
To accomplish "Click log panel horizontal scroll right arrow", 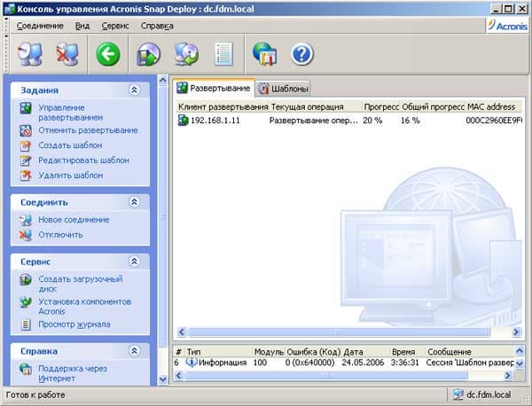I will pos(507,376).
